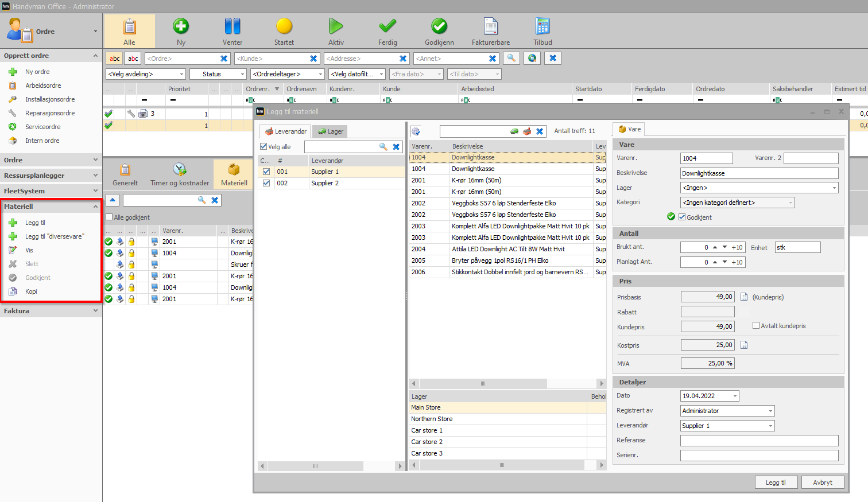Click the red truck icon in item search
This screenshot has width=868, height=502.
[527, 131]
